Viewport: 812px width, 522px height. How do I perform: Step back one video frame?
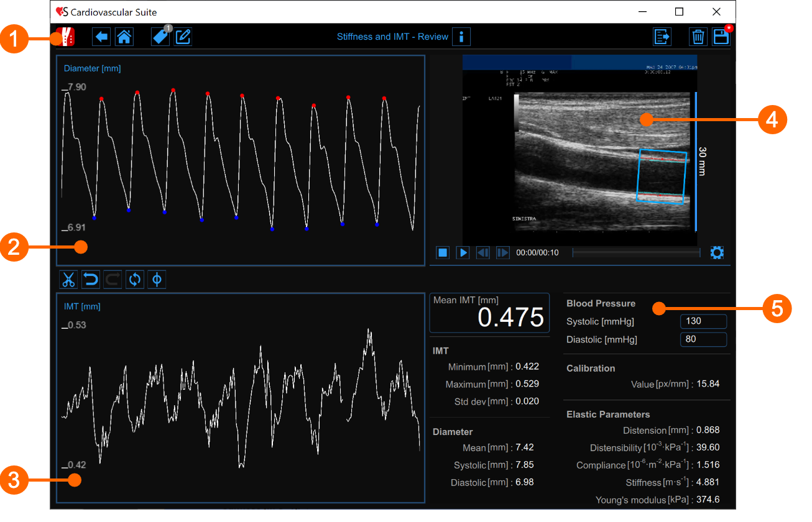point(482,253)
